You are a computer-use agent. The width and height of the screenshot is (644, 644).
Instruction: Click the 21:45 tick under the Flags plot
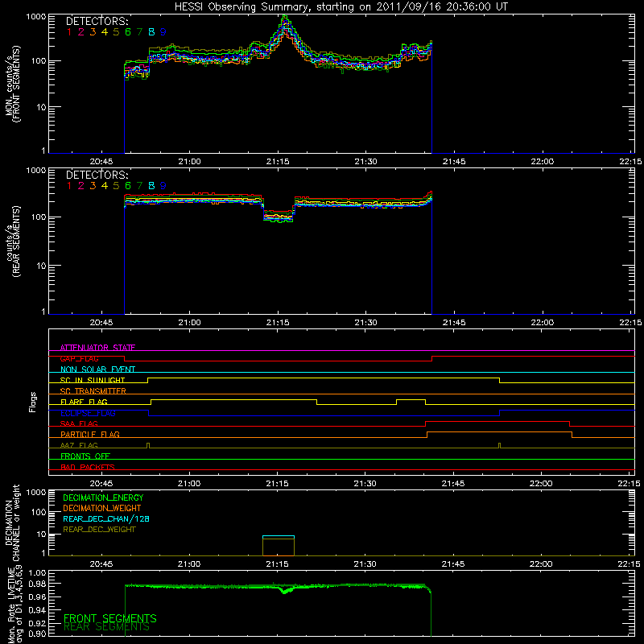453,484
